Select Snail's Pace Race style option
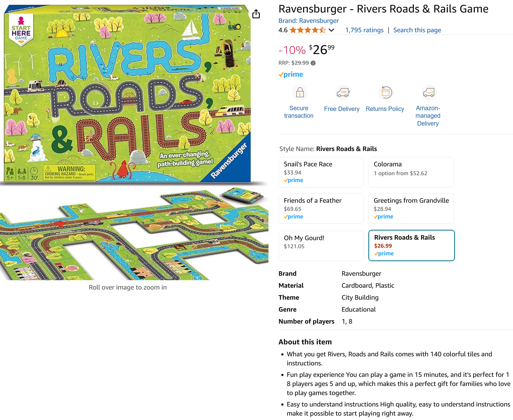513x420 pixels. [321, 172]
